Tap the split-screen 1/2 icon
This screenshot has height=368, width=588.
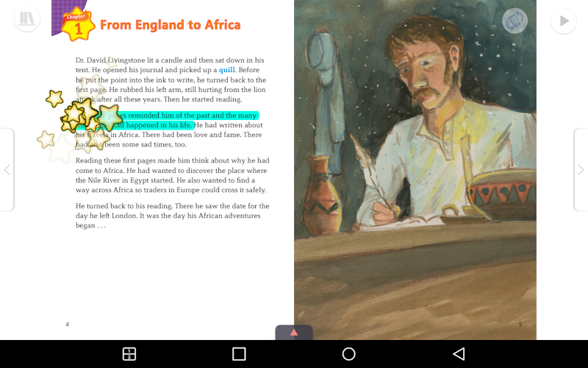pyautogui.click(x=129, y=354)
